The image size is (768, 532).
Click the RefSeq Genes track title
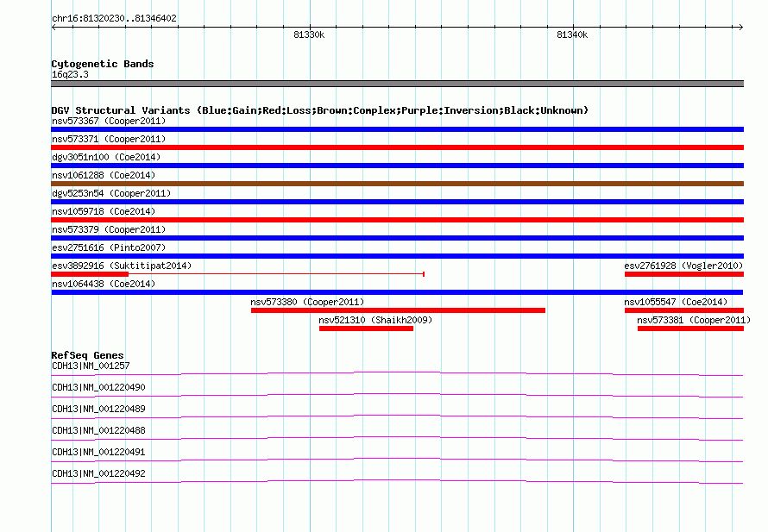point(87,355)
